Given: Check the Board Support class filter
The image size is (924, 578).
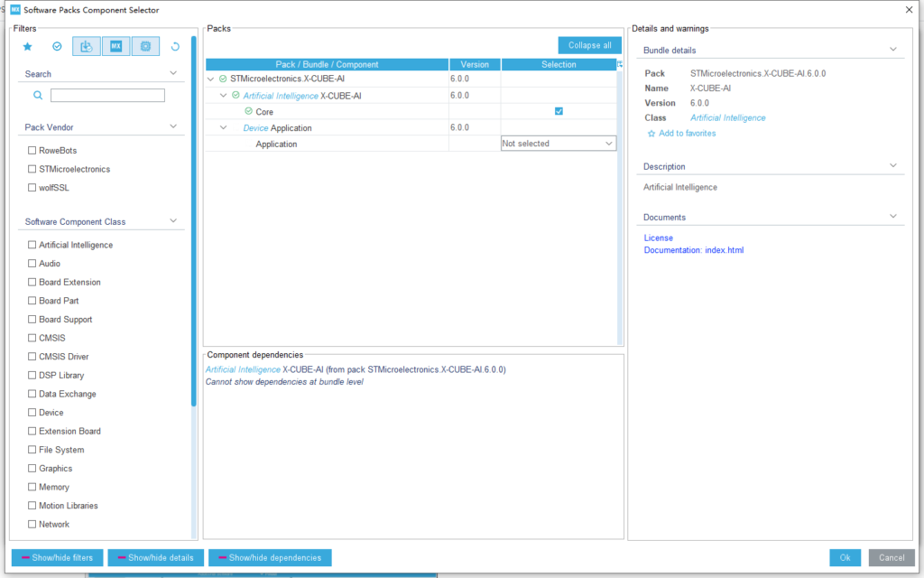Looking at the screenshot, I should pos(32,319).
